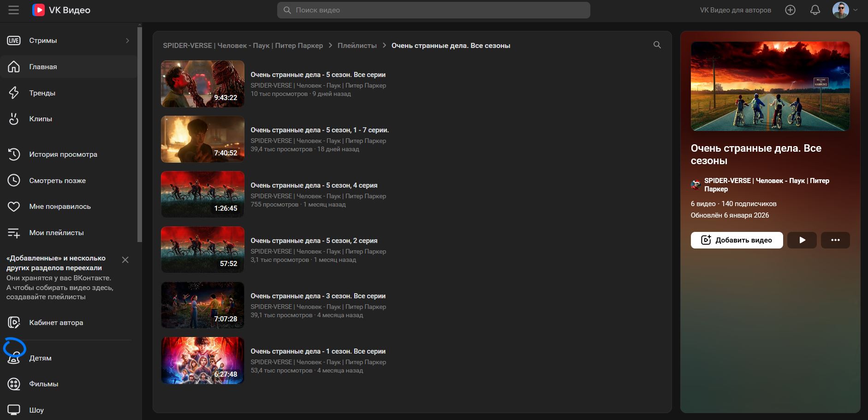Open the notifications bell
The height and width of the screenshot is (420, 868).
[x=815, y=10]
